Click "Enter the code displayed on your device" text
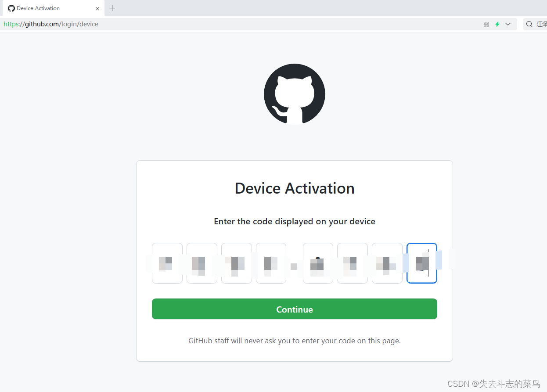The height and width of the screenshot is (392, 547). click(295, 221)
